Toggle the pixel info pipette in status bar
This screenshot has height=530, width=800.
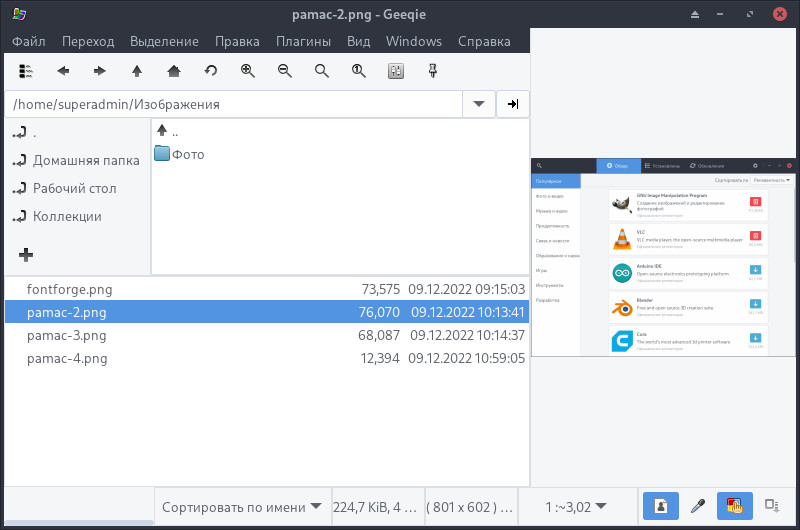pyautogui.click(x=699, y=506)
